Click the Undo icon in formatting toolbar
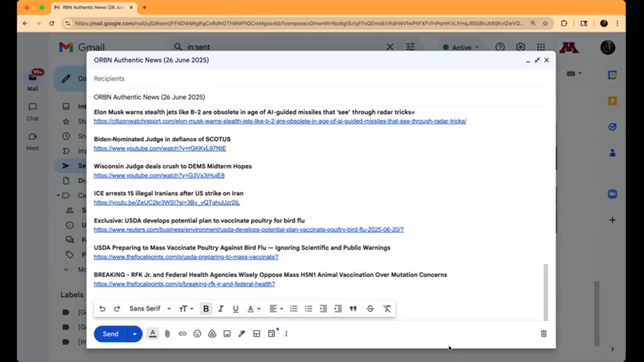This screenshot has height=362, width=644. tap(102, 309)
